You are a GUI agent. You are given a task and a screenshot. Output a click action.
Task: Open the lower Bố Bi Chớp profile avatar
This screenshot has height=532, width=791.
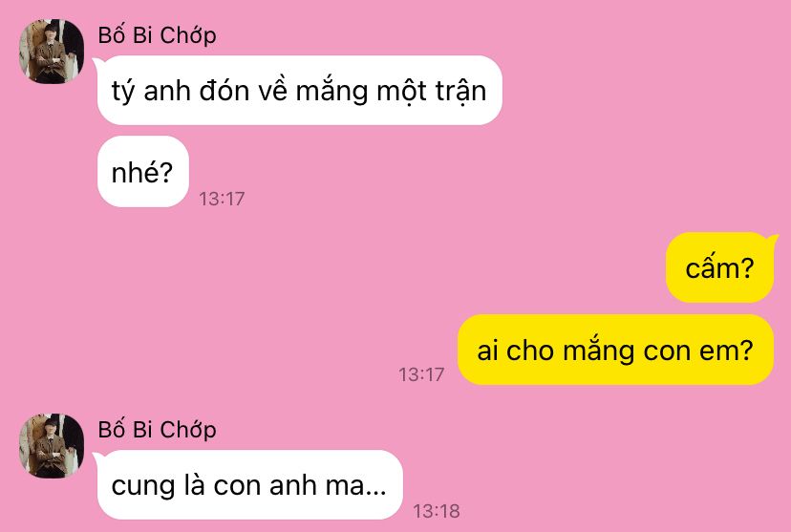tap(52, 446)
